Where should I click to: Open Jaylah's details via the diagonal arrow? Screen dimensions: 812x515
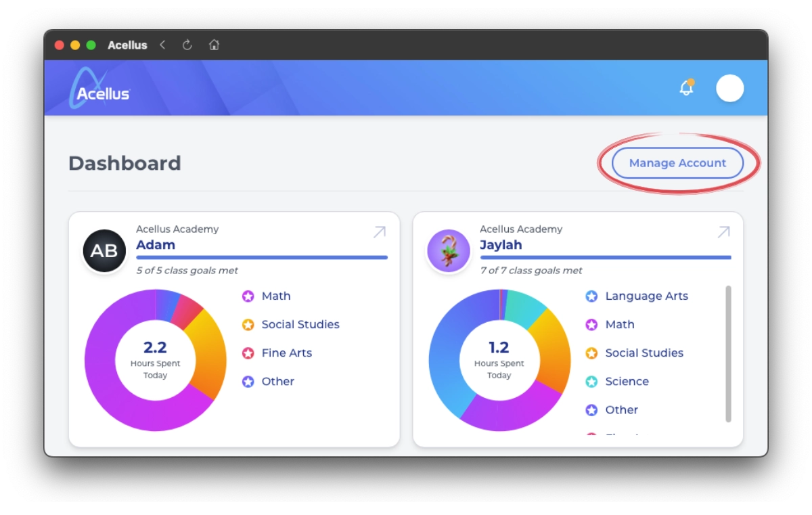point(723,231)
